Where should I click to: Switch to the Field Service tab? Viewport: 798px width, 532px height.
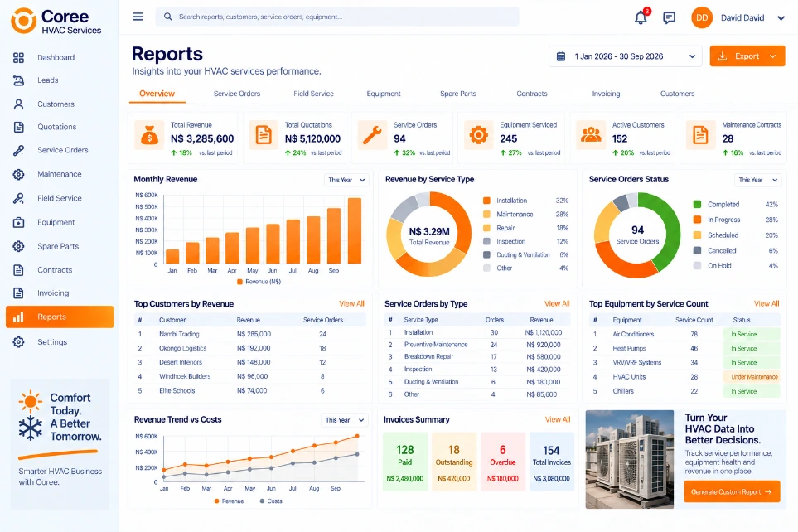[313, 94]
